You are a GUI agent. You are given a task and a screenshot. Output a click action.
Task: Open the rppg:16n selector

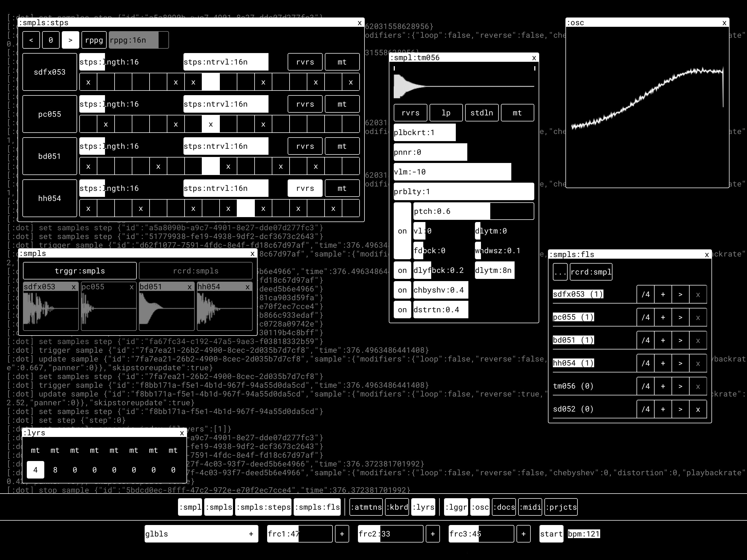[139, 40]
